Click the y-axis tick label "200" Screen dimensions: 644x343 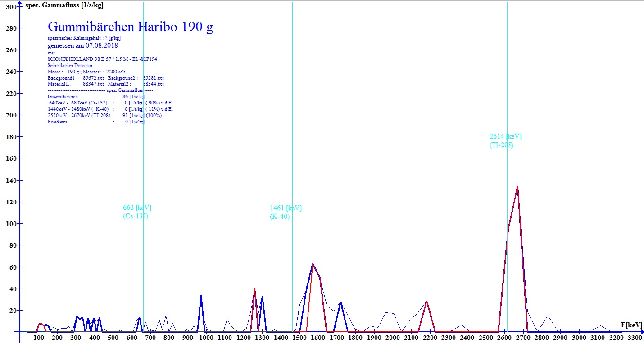tap(11, 115)
